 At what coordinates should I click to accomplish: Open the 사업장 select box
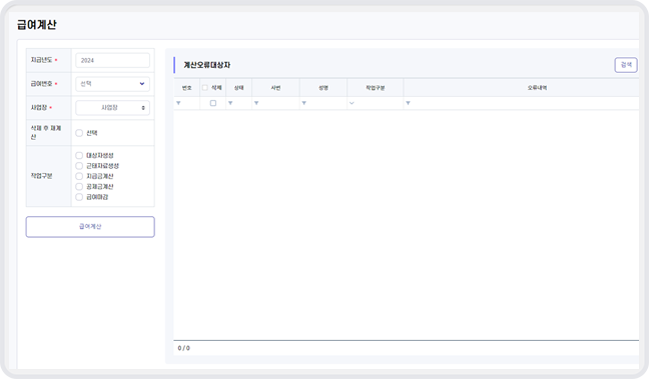pos(113,108)
